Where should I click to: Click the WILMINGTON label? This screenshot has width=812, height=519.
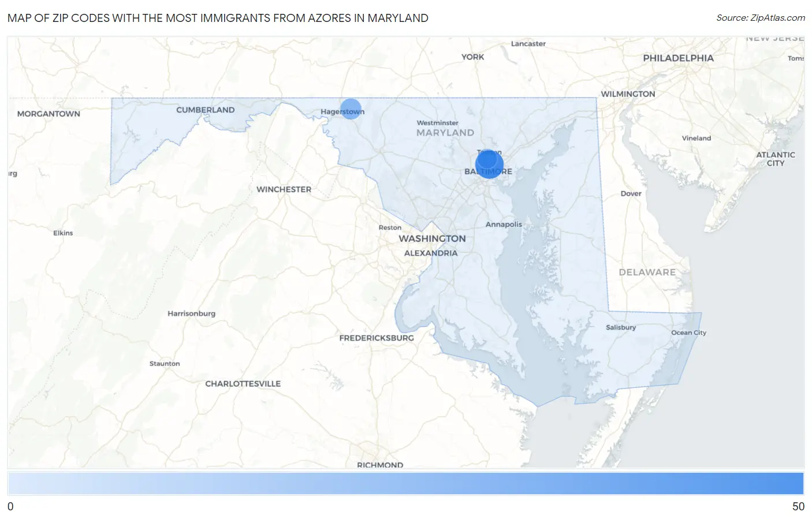[x=628, y=94]
